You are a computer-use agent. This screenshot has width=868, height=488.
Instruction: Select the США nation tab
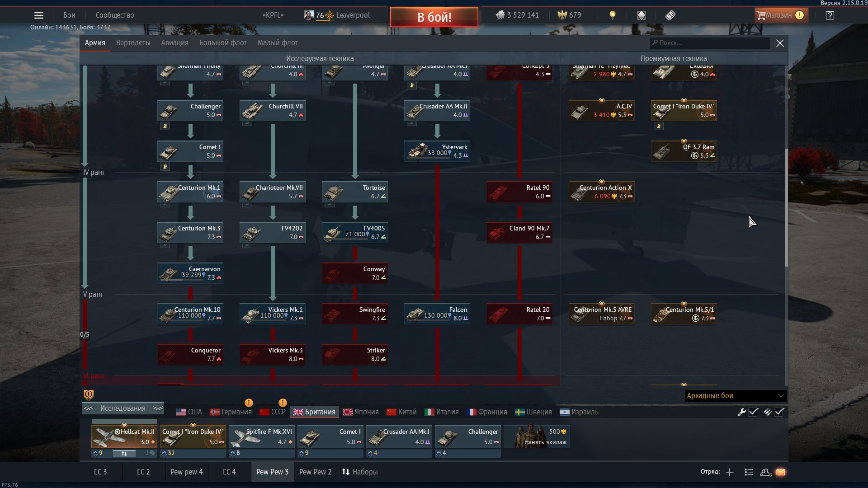tap(189, 412)
